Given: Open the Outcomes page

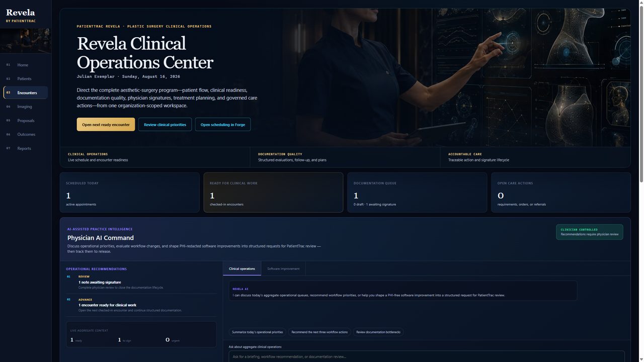Looking at the screenshot, I should [25, 134].
